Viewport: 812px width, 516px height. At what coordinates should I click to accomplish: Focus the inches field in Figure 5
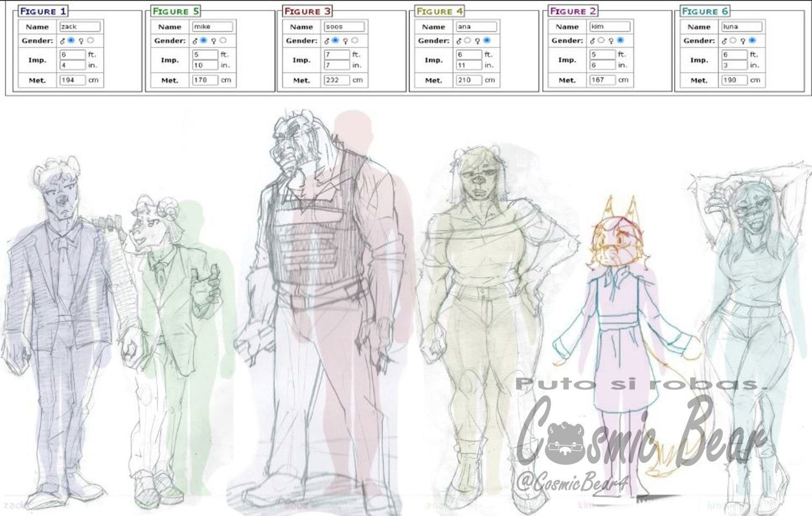(205, 65)
